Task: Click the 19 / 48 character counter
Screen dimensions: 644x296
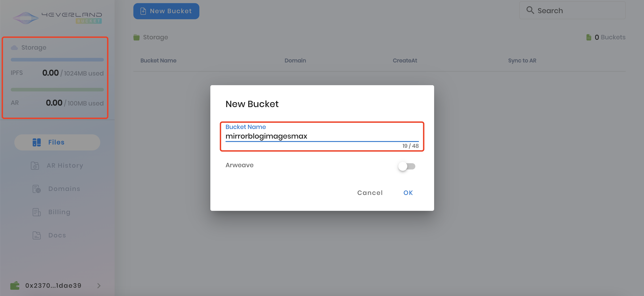Action: 411,146
